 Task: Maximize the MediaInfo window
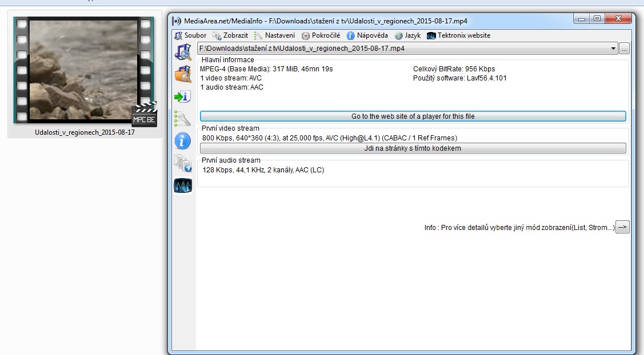coord(597,18)
